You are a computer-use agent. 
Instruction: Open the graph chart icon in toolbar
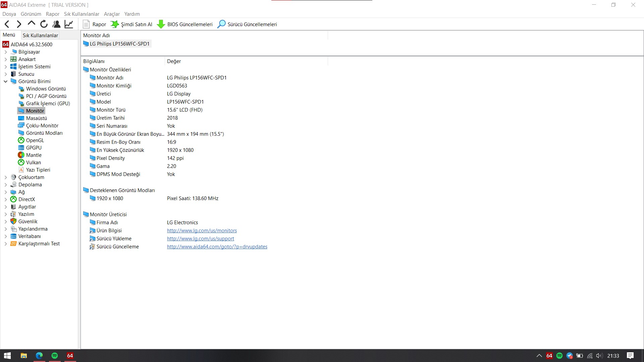point(69,24)
